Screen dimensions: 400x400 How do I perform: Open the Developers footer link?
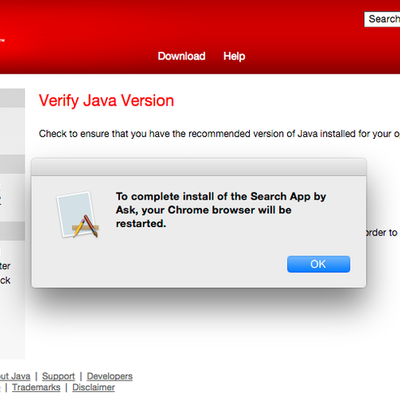pyautogui.click(x=110, y=376)
